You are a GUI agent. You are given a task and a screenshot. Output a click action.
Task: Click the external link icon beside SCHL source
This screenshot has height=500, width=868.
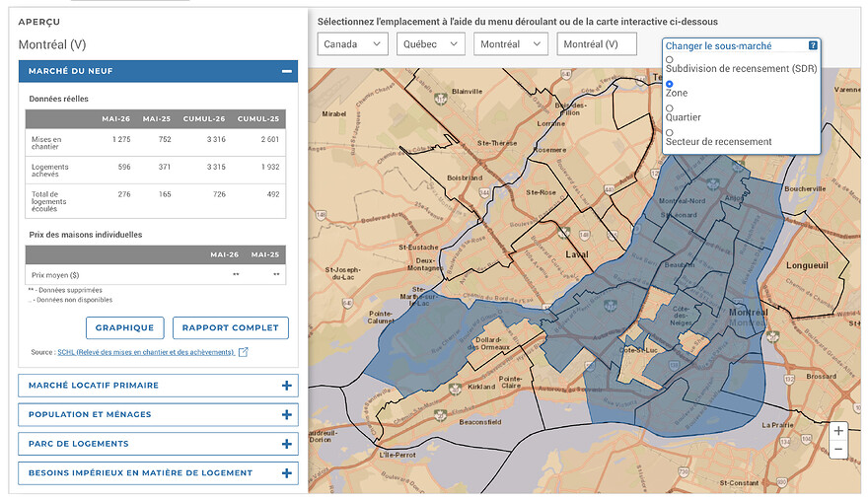tap(243, 352)
